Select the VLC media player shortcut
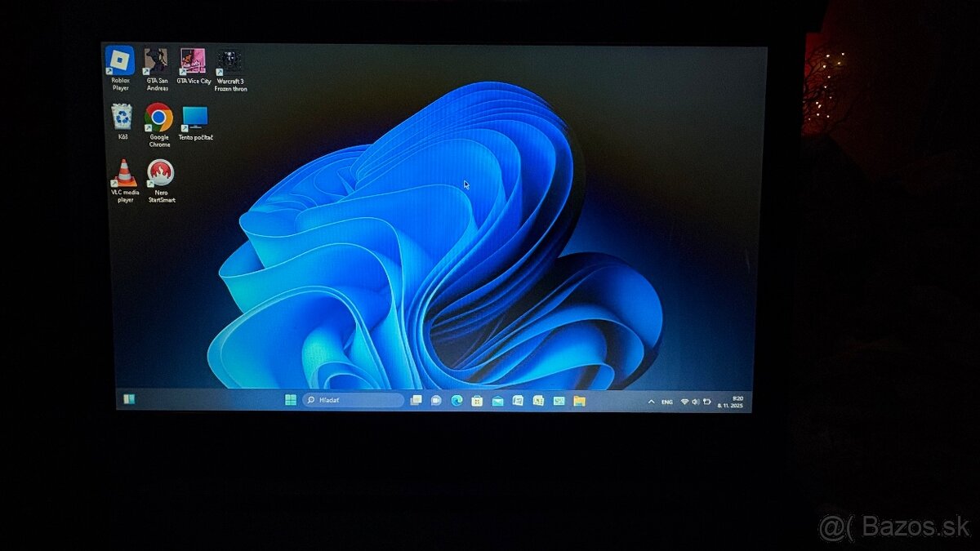 coord(125,173)
